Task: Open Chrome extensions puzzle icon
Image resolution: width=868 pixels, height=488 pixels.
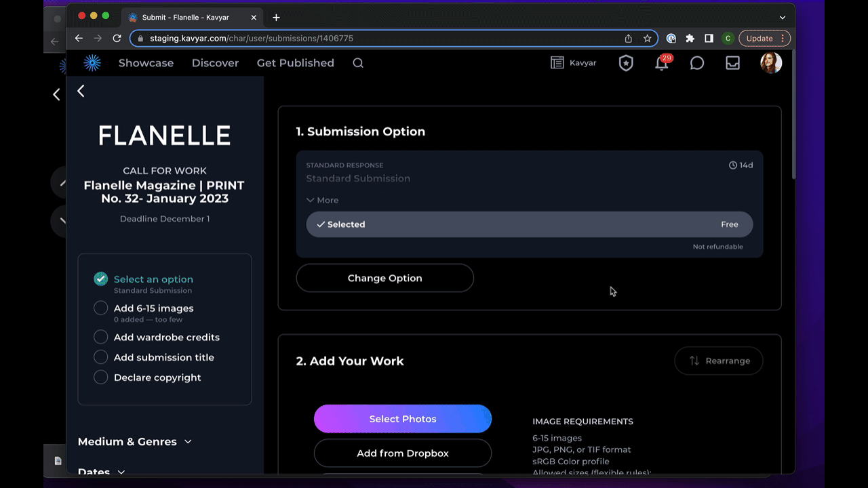Action: (690, 39)
